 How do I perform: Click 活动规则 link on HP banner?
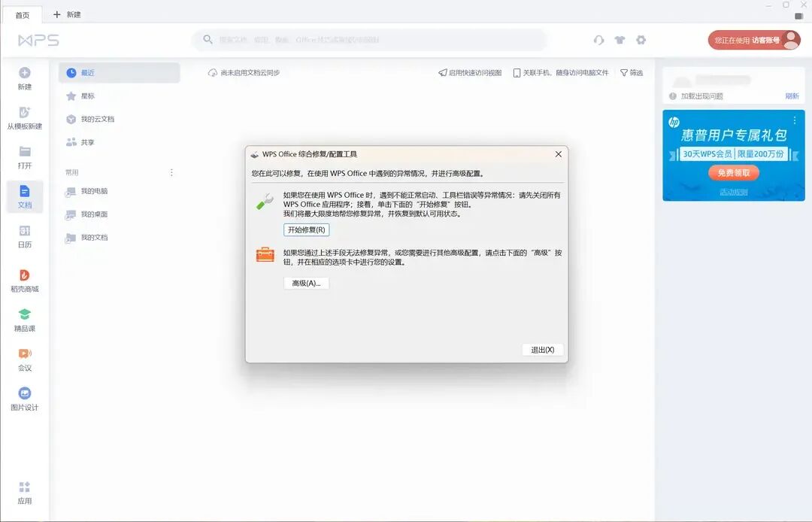click(733, 192)
